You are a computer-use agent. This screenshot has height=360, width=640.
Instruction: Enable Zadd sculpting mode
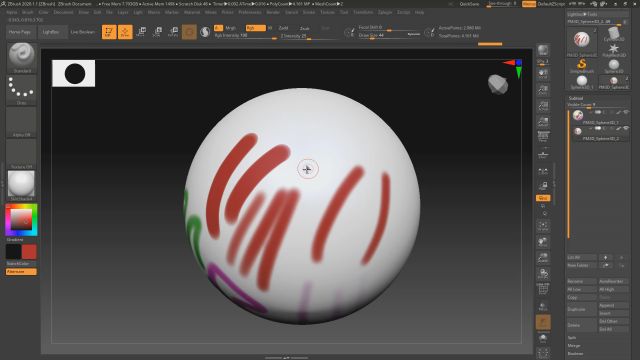tap(283, 28)
